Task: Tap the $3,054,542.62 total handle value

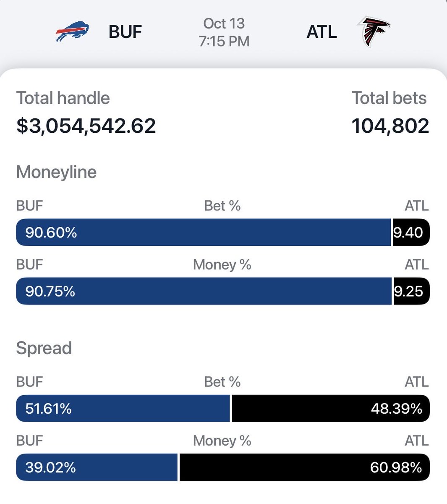Action: [x=86, y=126]
